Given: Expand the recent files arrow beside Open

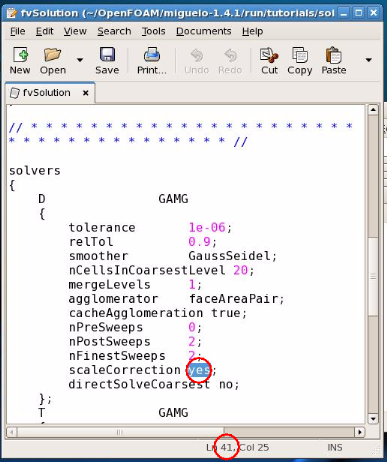Looking at the screenshot, I should coord(80,60).
